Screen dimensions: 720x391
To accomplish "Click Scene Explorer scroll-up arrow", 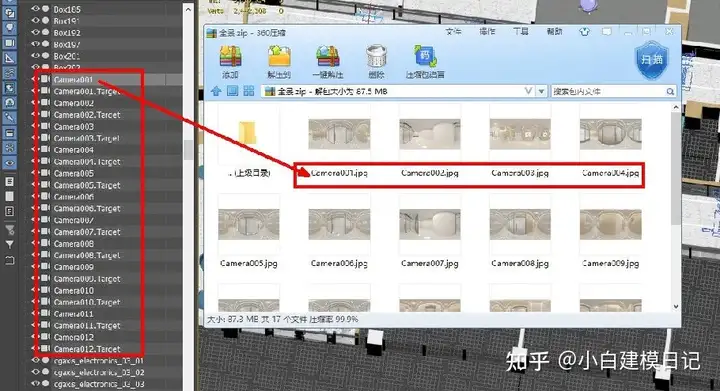I will [x=188, y=9].
